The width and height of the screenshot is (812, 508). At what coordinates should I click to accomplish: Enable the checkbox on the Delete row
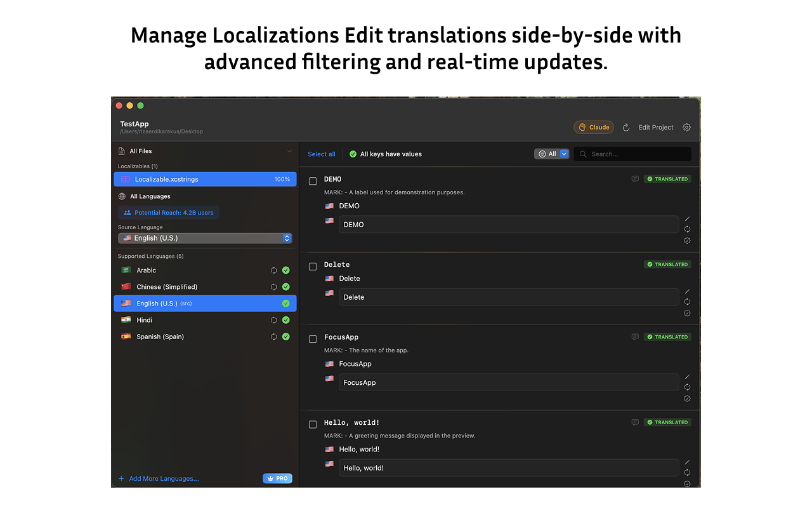pos(312,266)
